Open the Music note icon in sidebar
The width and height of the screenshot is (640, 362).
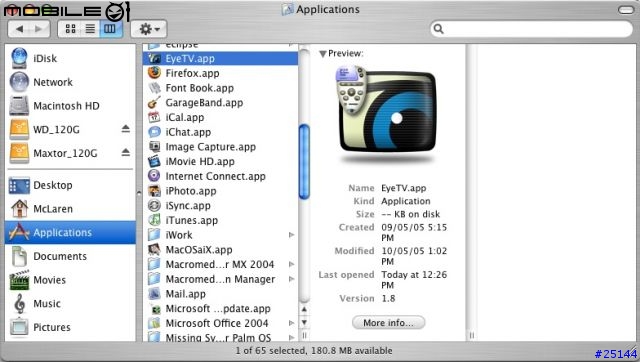click(x=19, y=303)
